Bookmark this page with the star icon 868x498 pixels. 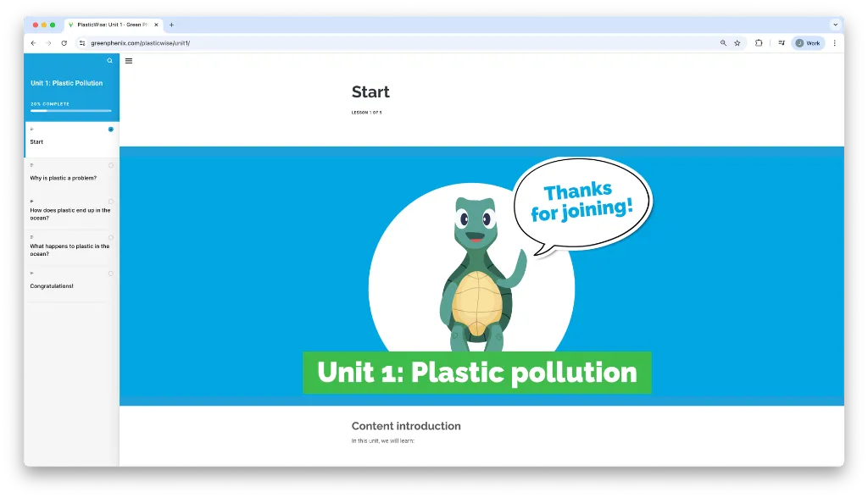[737, 43]
